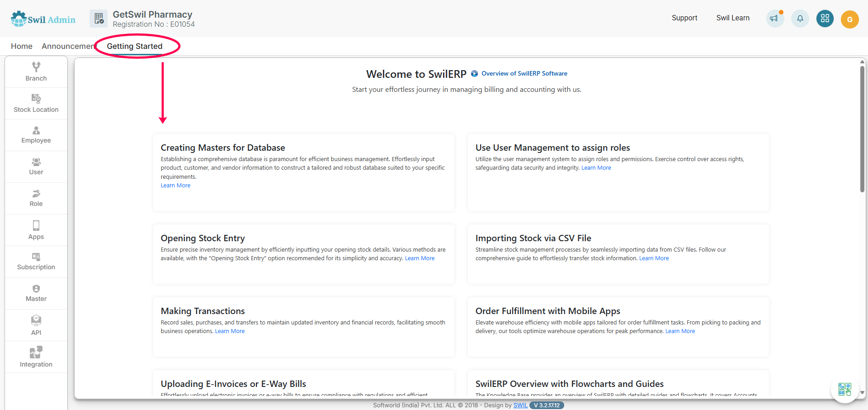This screenshot has width=868, height=410.
Task: Open the announcements megaphone icon
Action: click(x=775, y=19)
